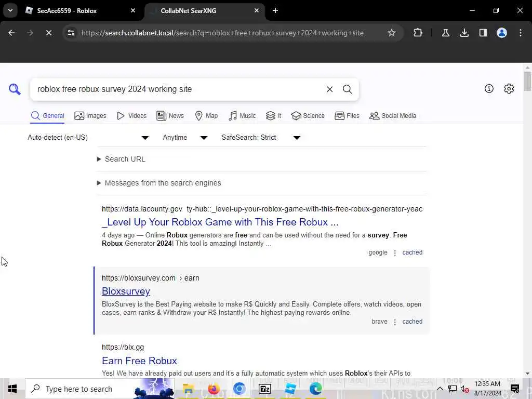Open the Level Up Your Roblox Game result
This screenshot has height=399, width=532.
point(220,222)
